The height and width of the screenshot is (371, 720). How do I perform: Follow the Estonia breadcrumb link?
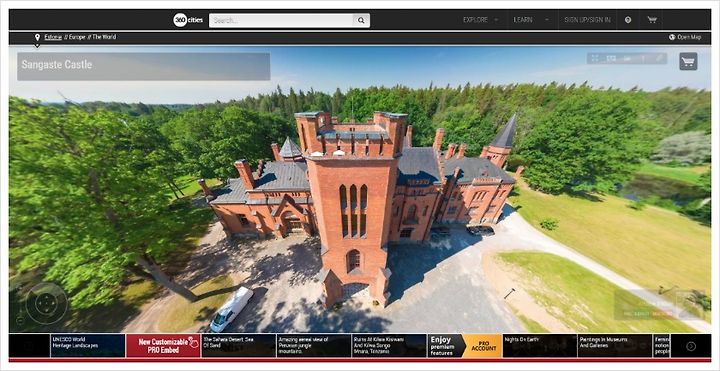[53, 37]
